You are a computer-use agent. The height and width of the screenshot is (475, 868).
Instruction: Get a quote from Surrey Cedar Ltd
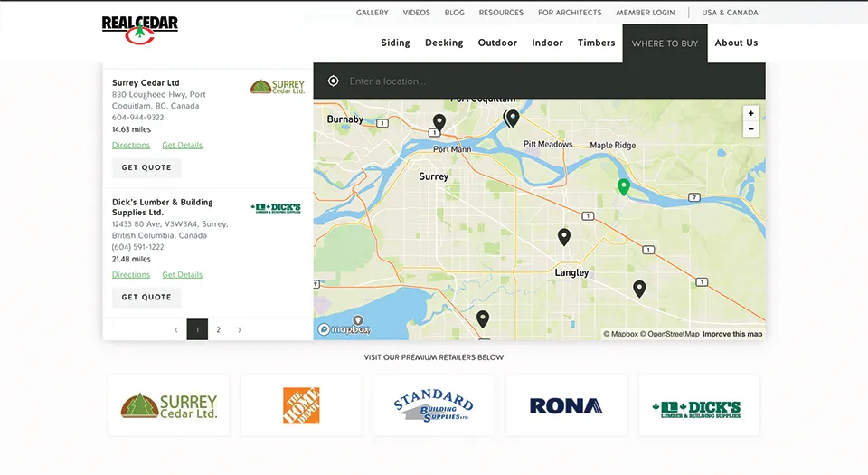coord(146,168)
